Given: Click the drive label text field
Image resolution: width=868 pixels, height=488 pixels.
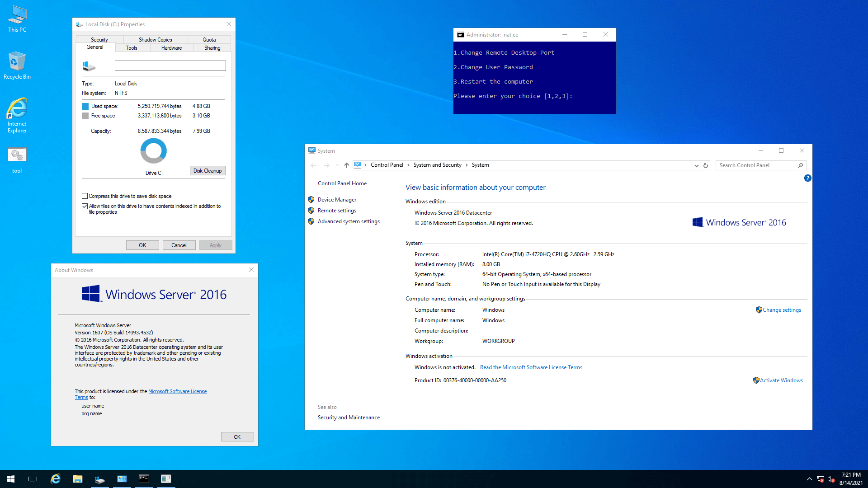Looking at the screenshot, I should pos(170,66).
